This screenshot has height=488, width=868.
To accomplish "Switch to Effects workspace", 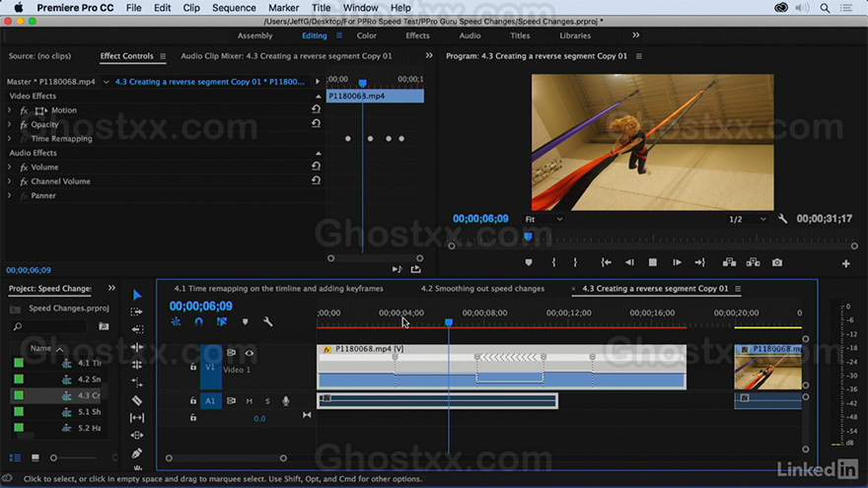I will [417, 35].
